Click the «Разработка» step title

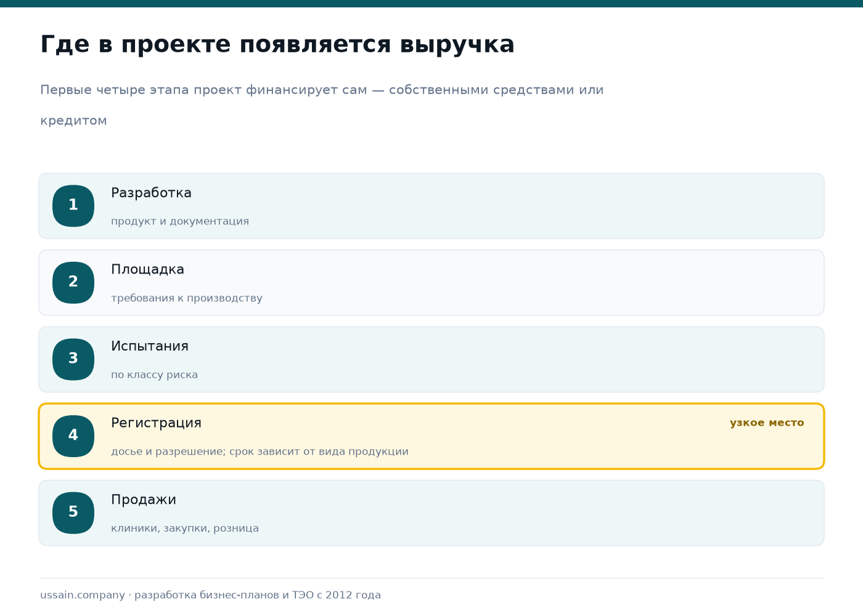[x=151, y=193]
